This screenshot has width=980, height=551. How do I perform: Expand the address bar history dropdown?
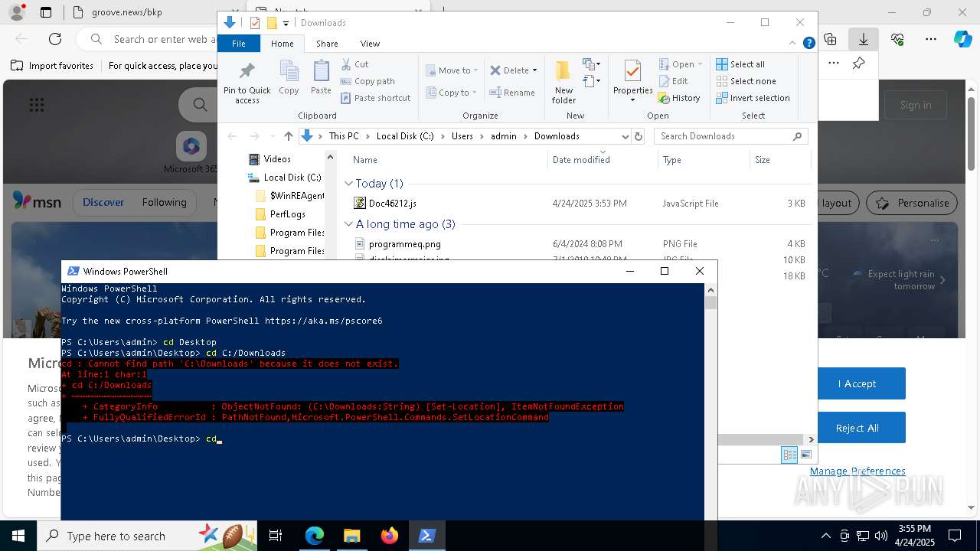coord(625,136)
